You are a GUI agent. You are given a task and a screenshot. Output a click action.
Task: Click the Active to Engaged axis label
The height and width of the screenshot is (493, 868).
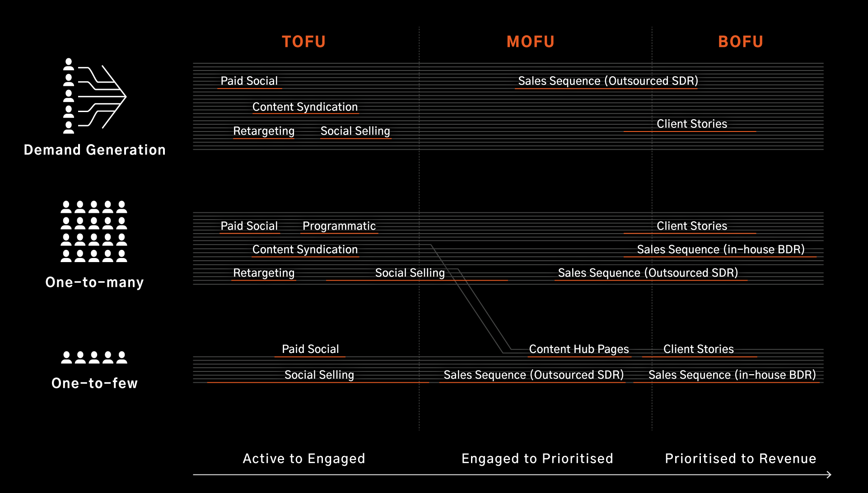pos(292,455)
